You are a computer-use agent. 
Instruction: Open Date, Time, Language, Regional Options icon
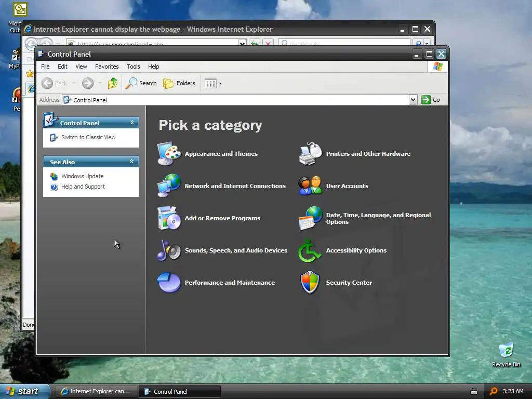coord(310,218)
